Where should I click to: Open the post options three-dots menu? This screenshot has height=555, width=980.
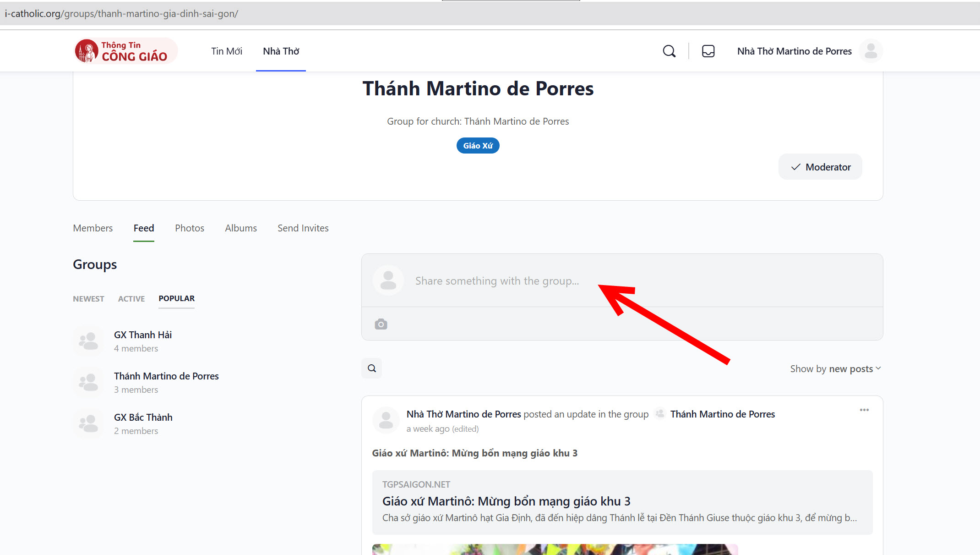click(864, 410)
